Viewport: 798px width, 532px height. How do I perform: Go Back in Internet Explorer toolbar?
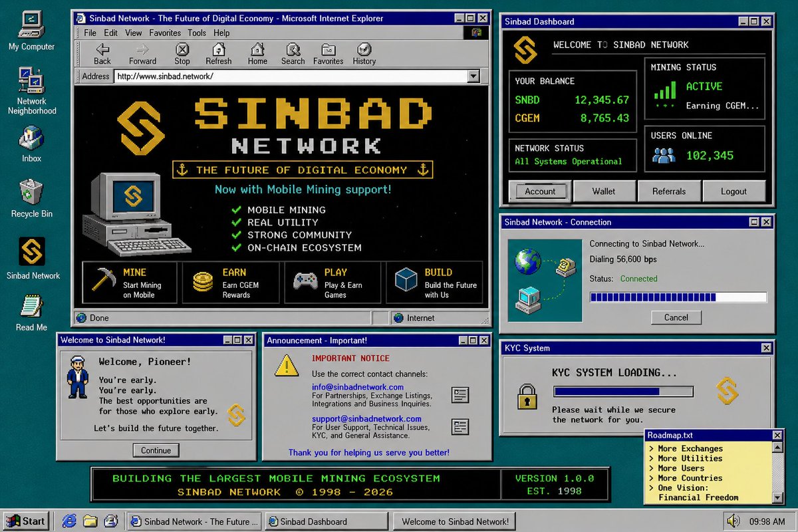click(x=102, y=54)
